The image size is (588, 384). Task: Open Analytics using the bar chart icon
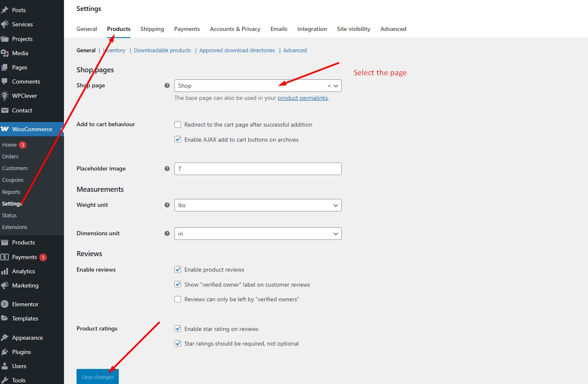coord(5,271)
